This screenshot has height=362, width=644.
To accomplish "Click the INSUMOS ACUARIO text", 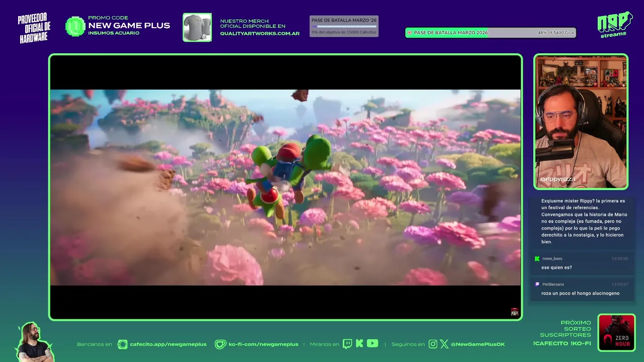I will click(x=114, y=33).
